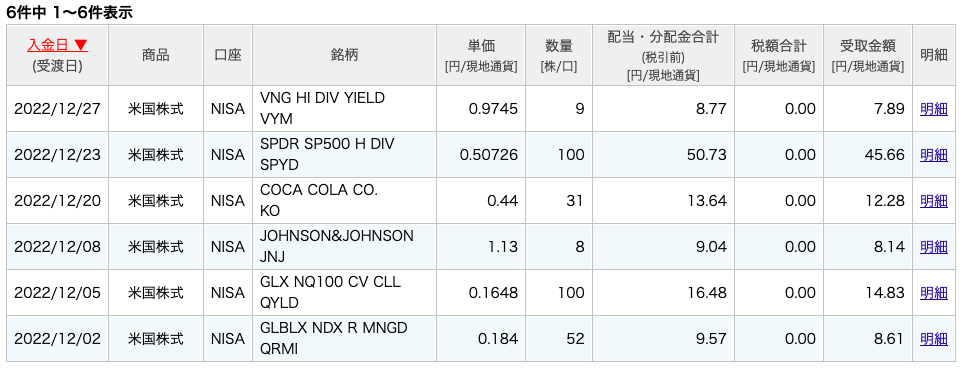Click the 税額合計 column header
Image resolution: width=964 pixels, height=368 pixels.
tap(778, 55)
